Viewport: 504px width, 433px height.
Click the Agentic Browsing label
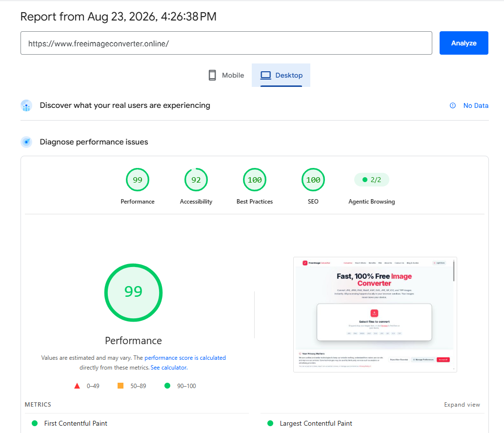point(372,202)
